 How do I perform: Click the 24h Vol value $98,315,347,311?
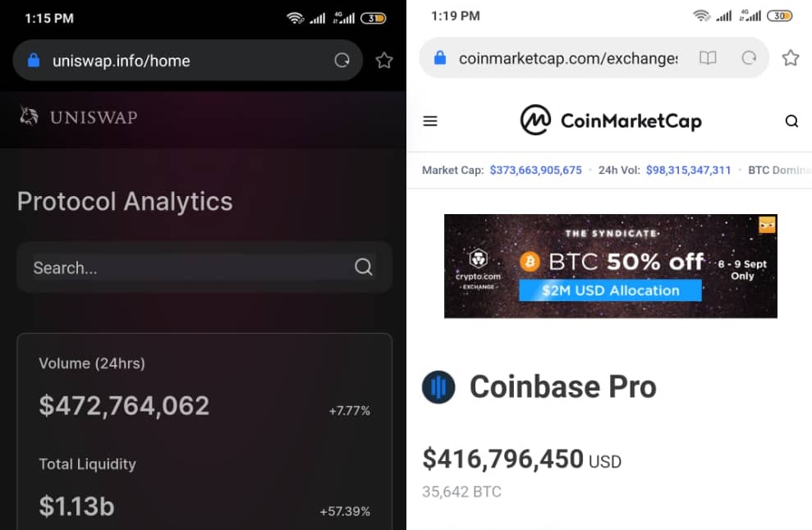(x=688, y=171)
